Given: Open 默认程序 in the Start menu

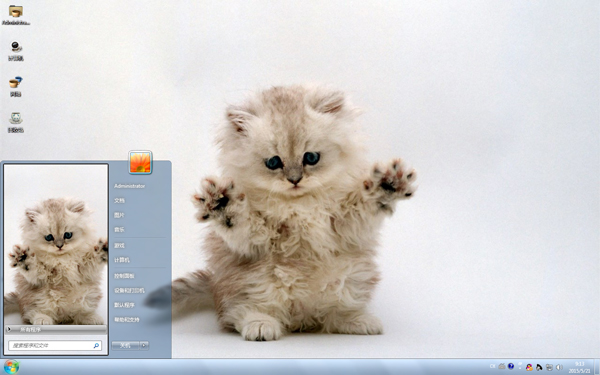Looking at the screenshot, I should click(124, 305).
